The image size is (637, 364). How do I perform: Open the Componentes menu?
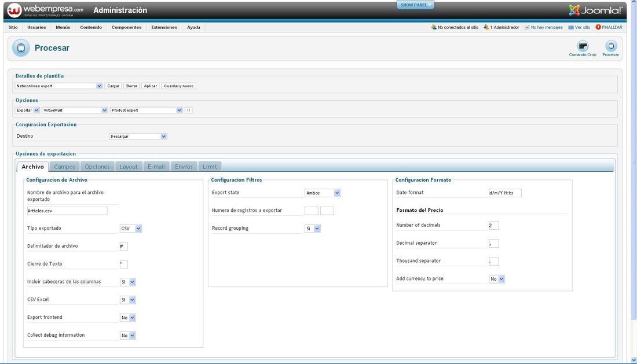pos(126,27)
